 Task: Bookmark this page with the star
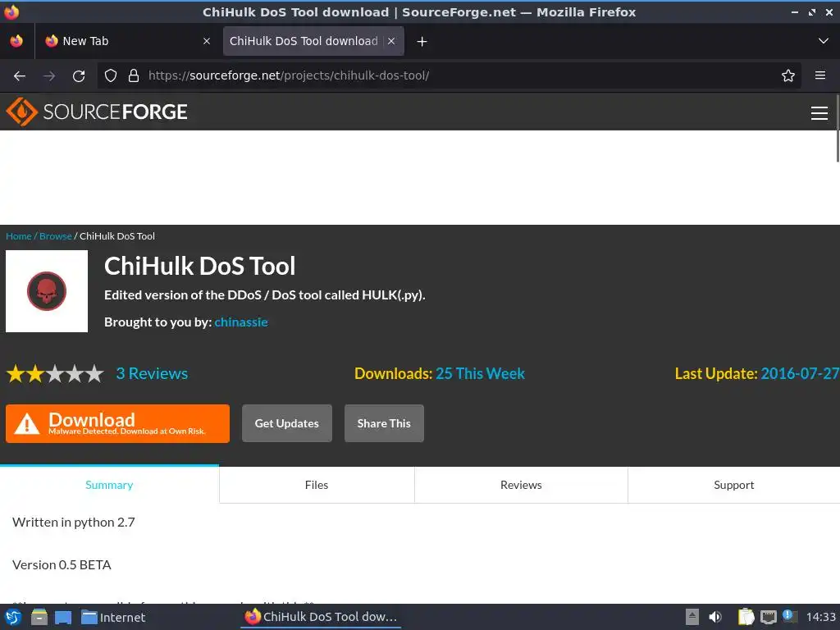coord(787,75)
